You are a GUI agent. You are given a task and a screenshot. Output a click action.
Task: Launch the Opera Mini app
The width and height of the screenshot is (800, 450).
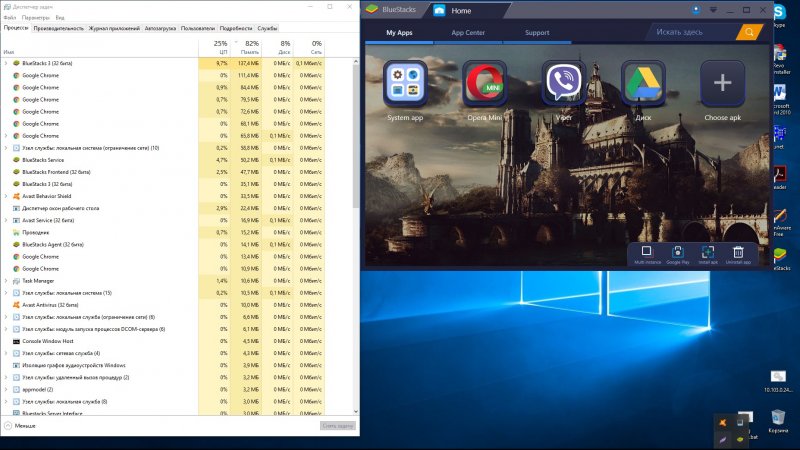(485, 83)
